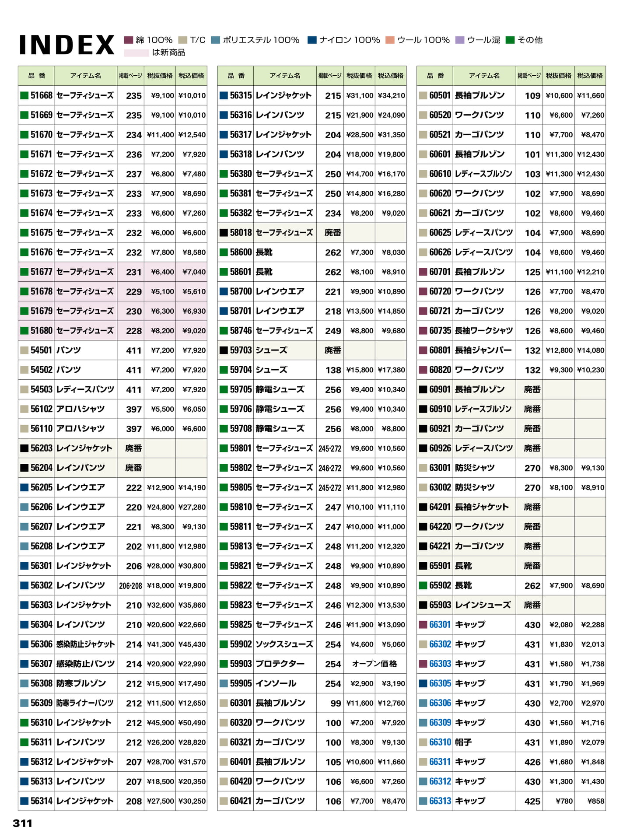Image resolution: width=630 pixels, height=840 pixels.
Task: Click the レインシューズ item name
Action: coord(483,605)
